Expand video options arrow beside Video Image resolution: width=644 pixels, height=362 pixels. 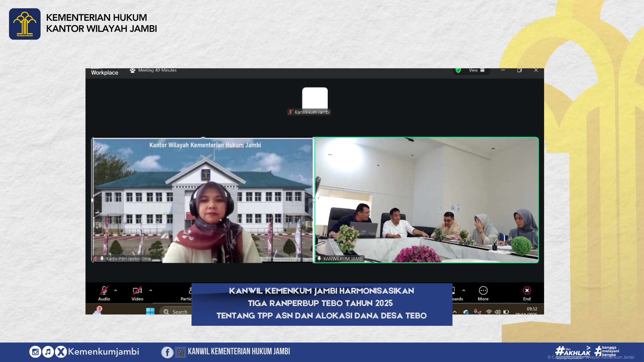151,290
